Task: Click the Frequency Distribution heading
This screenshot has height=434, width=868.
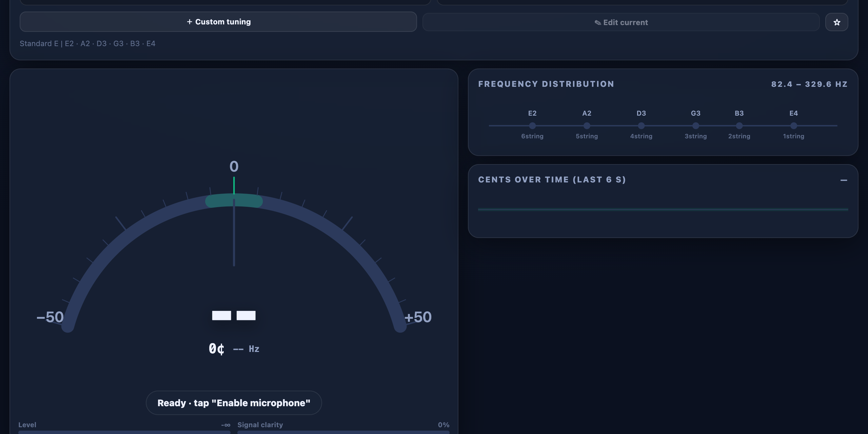Action: click(546, 84)
